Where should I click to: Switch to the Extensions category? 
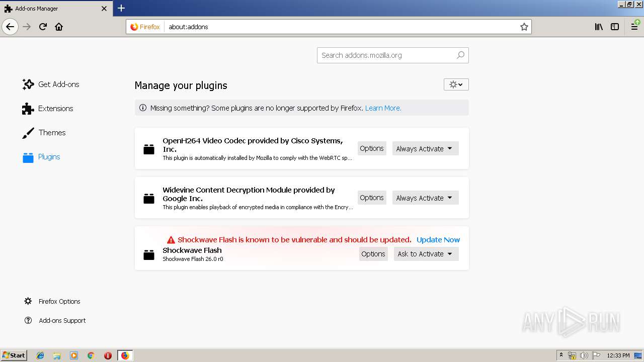click(48, 109)
